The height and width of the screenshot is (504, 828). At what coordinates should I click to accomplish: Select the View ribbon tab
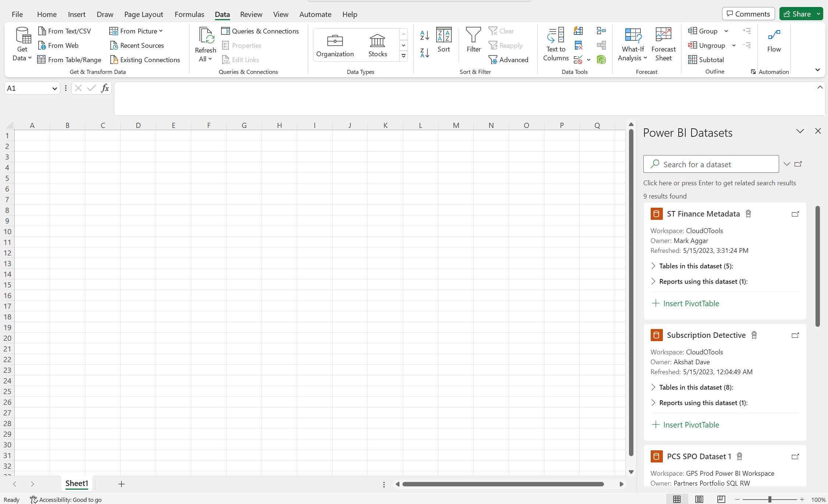coord(280,14)
